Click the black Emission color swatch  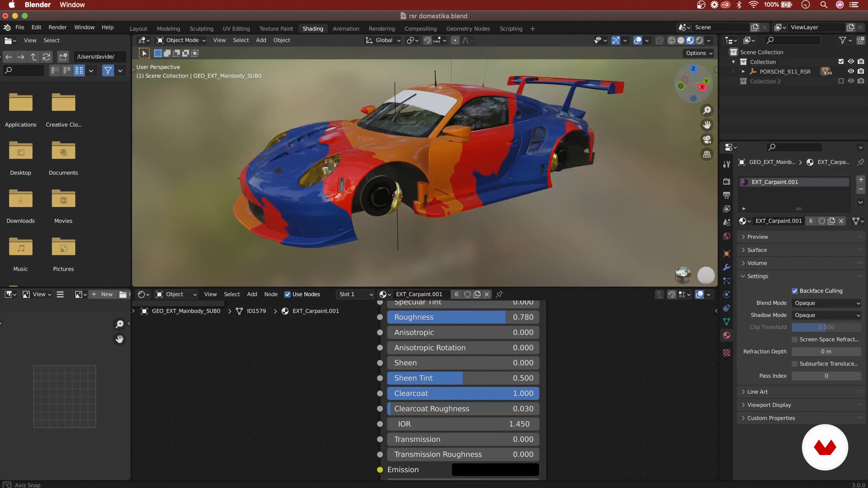[495, 470]
